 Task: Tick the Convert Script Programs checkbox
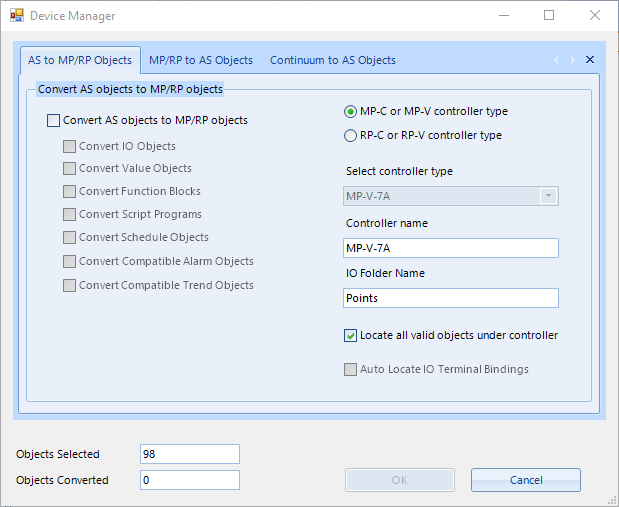click(69, 214)
